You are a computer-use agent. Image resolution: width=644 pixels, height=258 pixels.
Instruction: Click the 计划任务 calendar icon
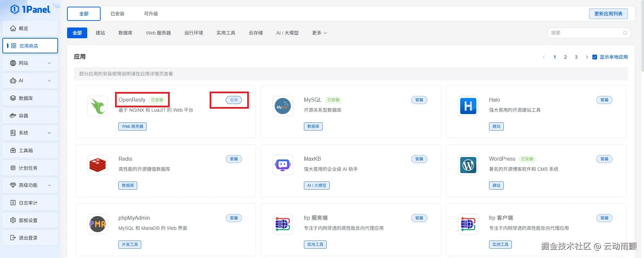13,168
